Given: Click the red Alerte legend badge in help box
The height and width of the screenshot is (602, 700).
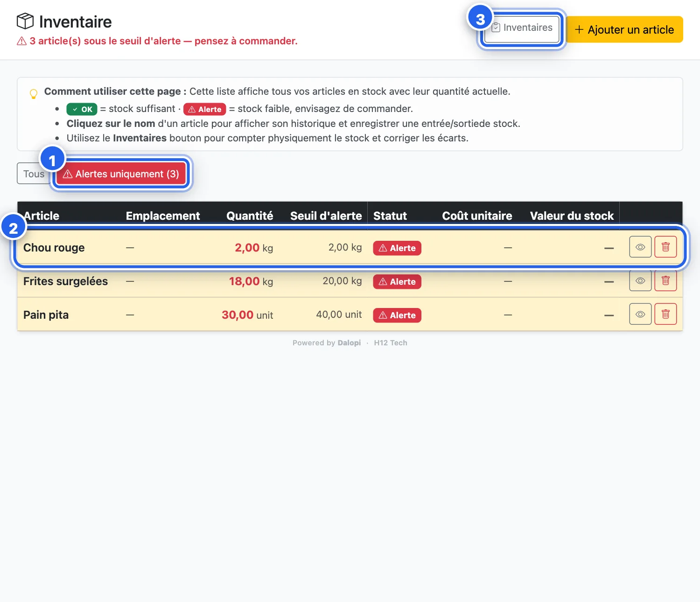Looking at the screenshot, I should pyautogui.click(x=204, y=109).
